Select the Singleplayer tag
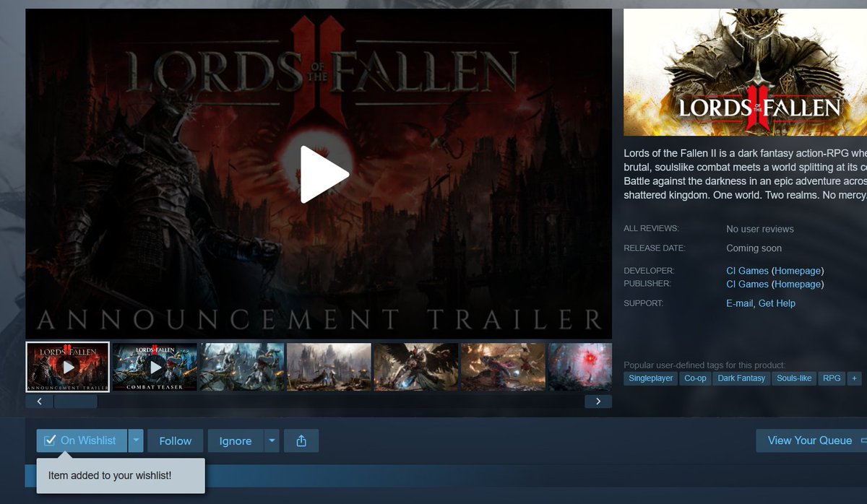The image size is (867, 504). 650,378
